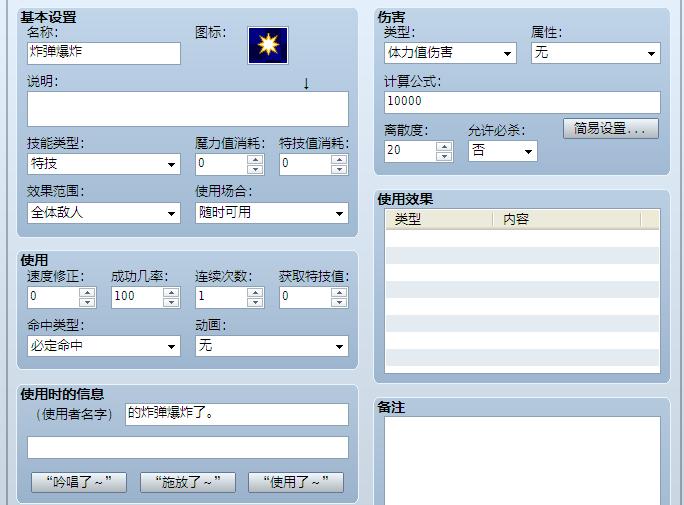The image size is (684, 505).
Task: Open the 属性 dropdown showing 无
Action: point(595,53)
